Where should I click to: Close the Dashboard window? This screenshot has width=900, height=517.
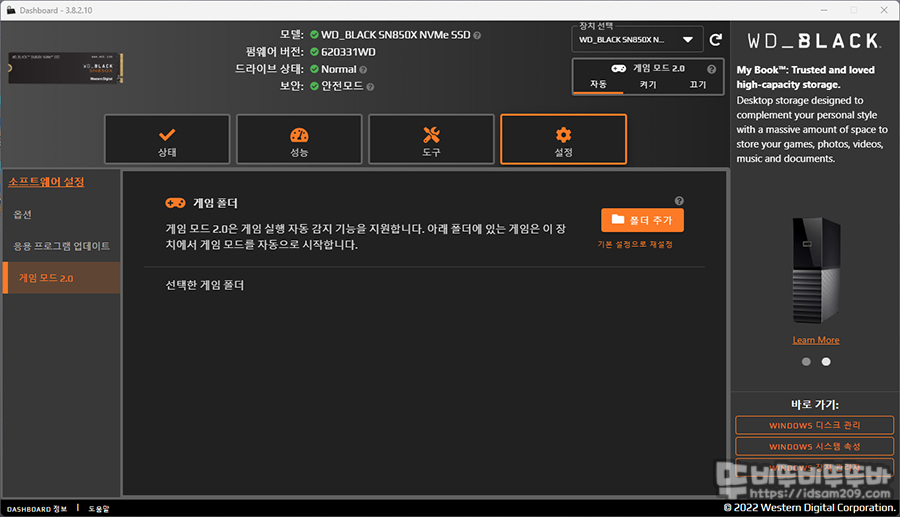(x=884, y=10)
